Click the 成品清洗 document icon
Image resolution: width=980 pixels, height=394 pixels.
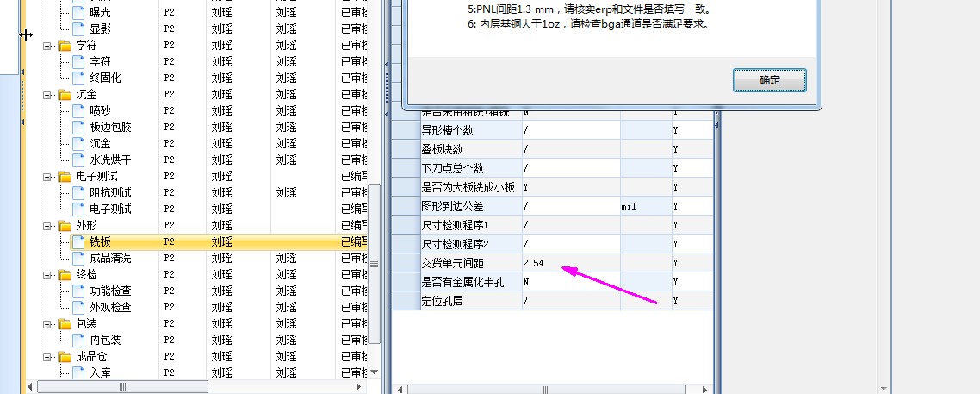tap(78, 259)
